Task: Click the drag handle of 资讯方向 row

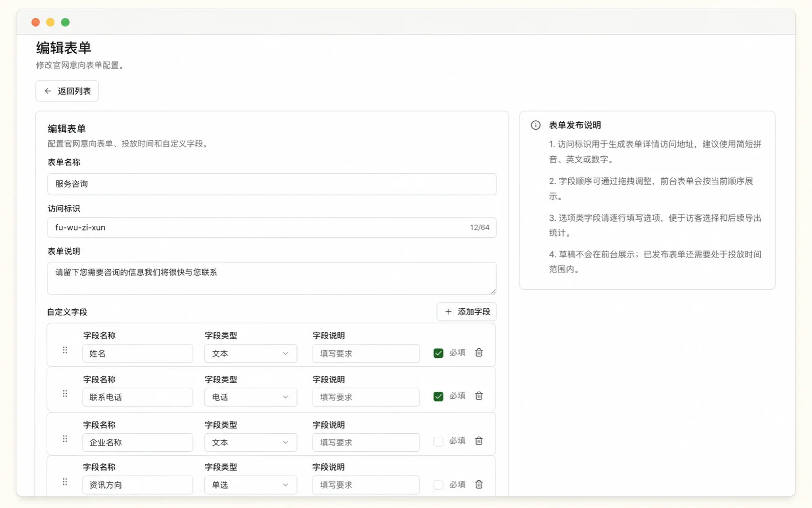Action: click(65, 482)
